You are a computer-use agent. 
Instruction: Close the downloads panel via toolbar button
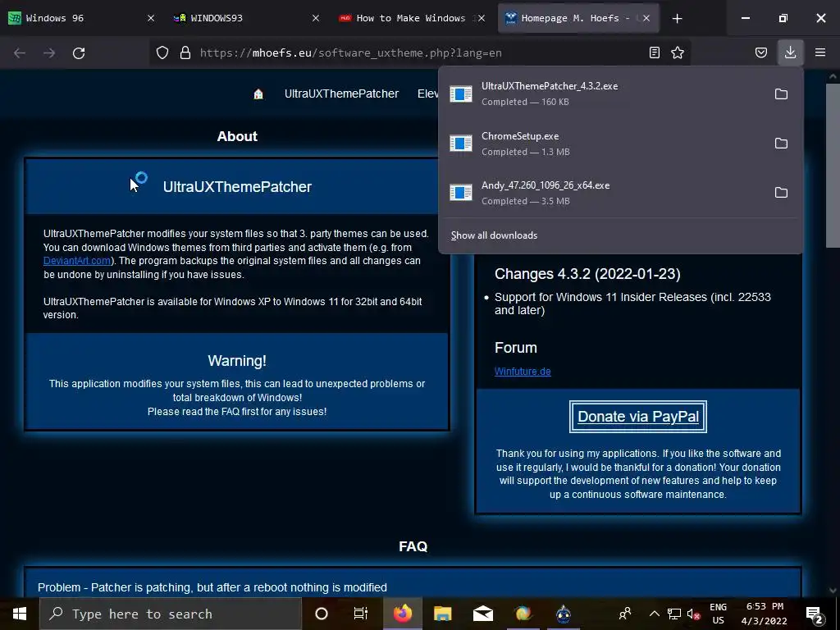point(790,52)
